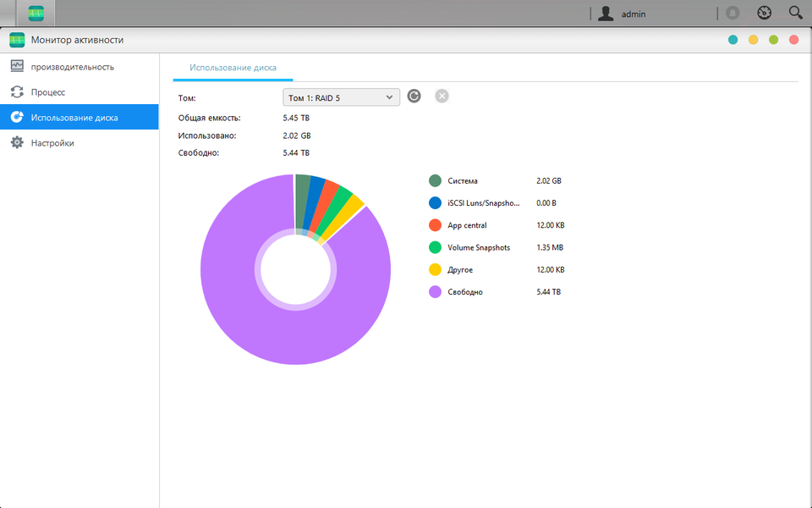
Task: Click the process cycle icon in sidebar
Action: (x=17, y=91)
